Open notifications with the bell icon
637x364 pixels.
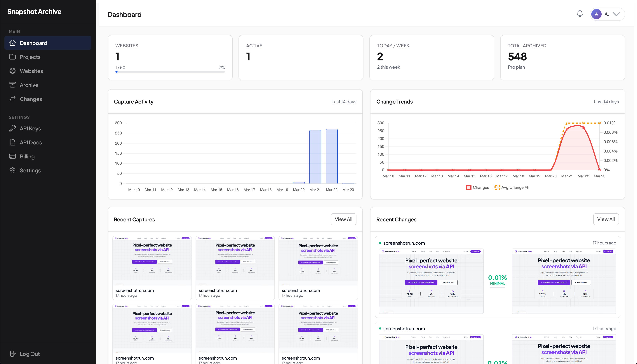coord(580,14)
